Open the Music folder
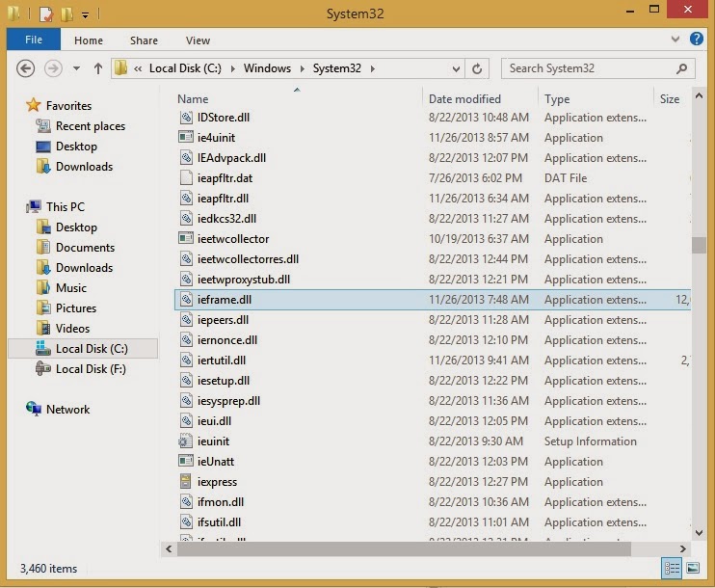This screenshot has width=715, height=588. pyautogui.click(x=70, y=288)
